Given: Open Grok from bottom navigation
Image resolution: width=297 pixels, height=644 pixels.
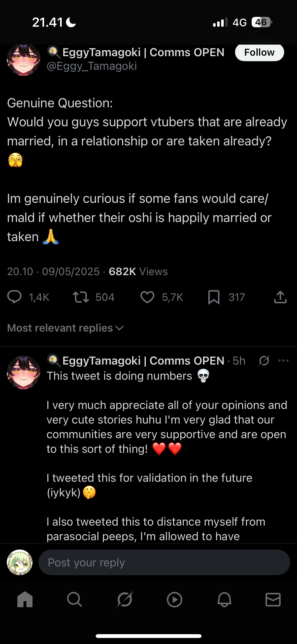Looking at the screenshot, I should (x=124, y=599).
